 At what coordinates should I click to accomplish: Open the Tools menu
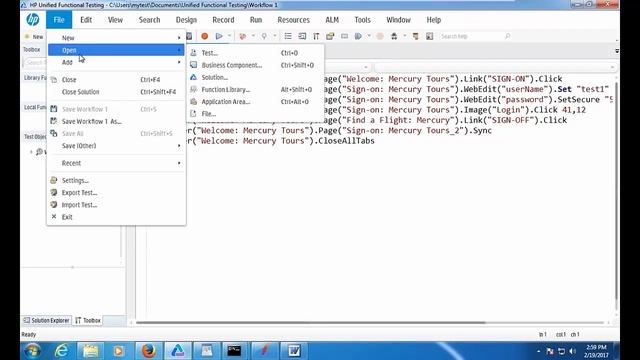(362, 20)
